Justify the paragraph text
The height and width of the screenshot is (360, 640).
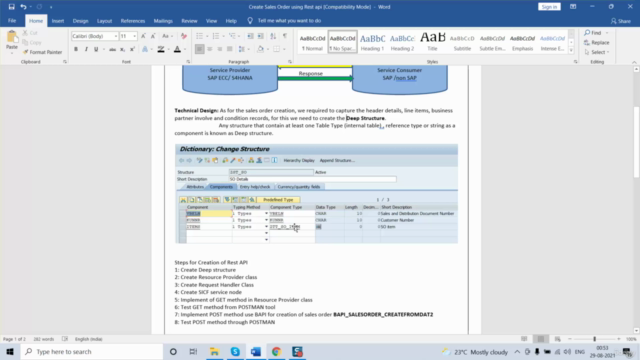pos(229,49)
